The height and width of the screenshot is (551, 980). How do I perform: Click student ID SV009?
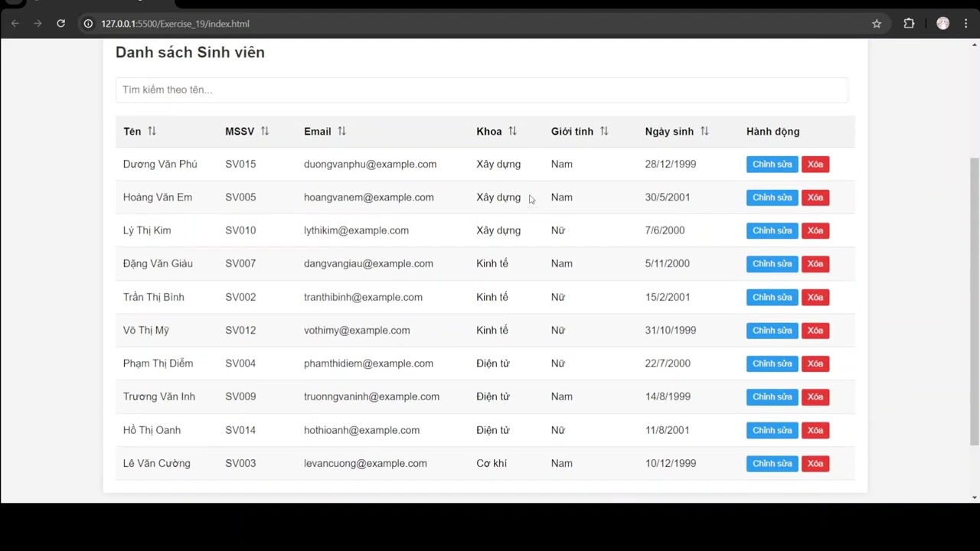(240, 396)
